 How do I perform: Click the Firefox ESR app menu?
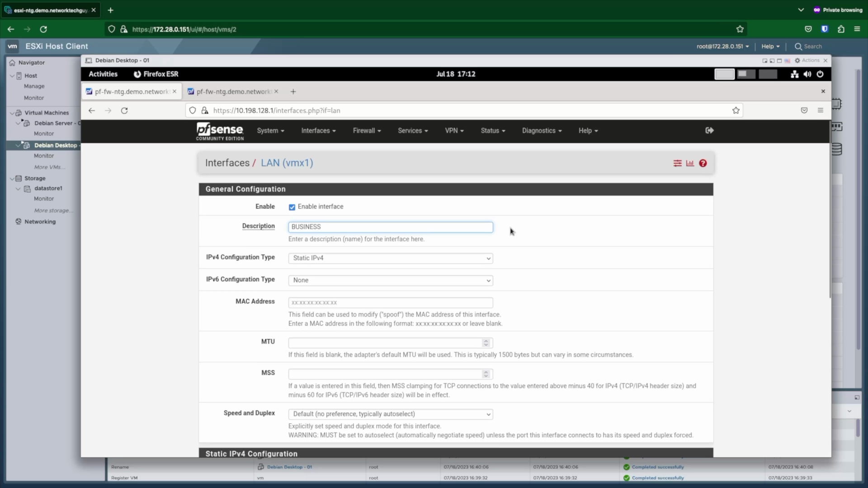[156, 74]
